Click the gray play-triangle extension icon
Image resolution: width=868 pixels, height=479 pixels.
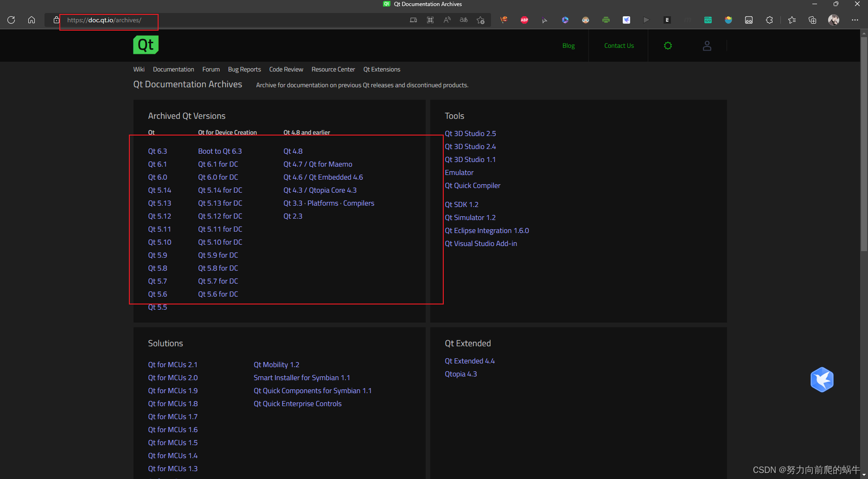click(x=646, y=20)
